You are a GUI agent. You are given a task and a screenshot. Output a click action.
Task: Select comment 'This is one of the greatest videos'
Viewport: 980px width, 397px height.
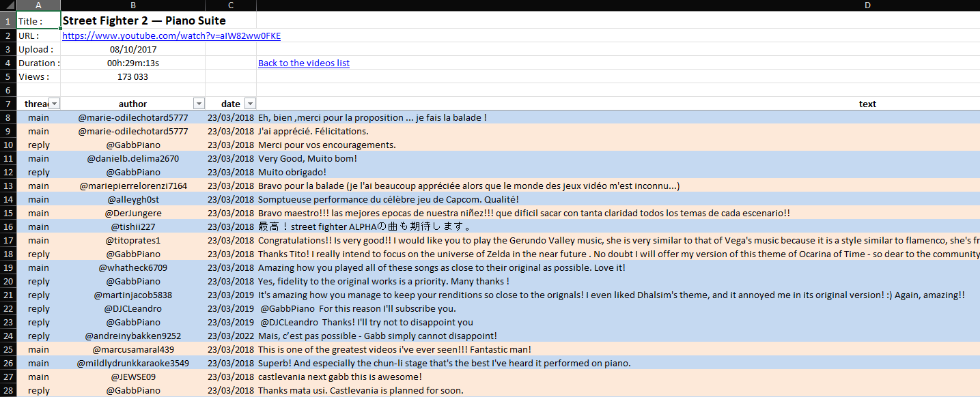618,349
